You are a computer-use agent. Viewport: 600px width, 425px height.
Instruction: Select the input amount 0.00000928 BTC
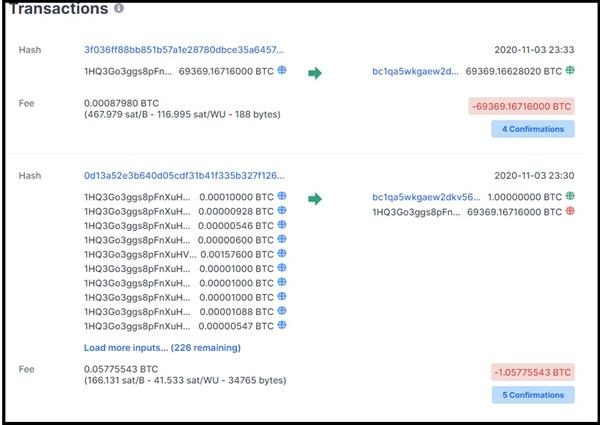tap(236, 212)
